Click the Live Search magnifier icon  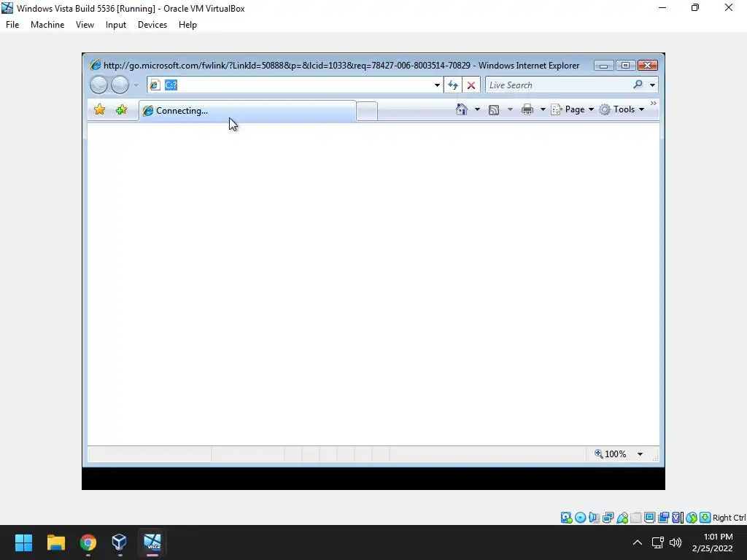[x=638, y=85]
